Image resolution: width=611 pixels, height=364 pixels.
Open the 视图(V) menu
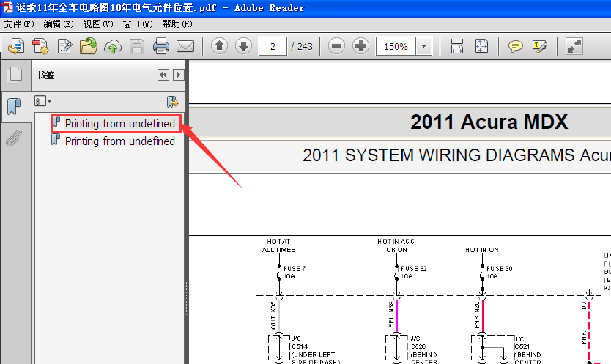tap(98, 24)
